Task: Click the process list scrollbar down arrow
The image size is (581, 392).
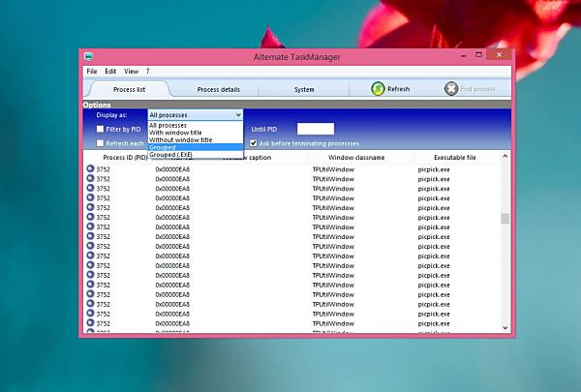Action: pos(505,327)
